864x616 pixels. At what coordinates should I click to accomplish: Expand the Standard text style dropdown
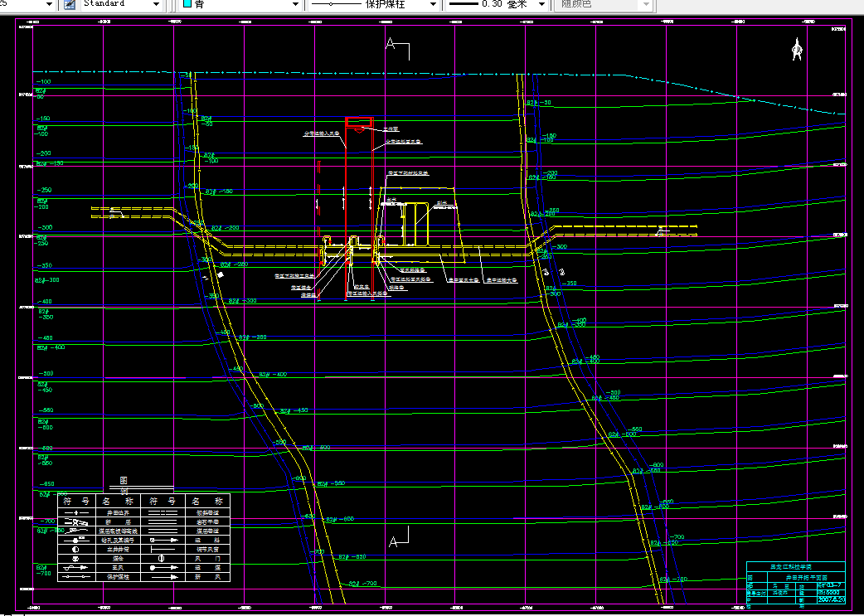tap(156, 4)
